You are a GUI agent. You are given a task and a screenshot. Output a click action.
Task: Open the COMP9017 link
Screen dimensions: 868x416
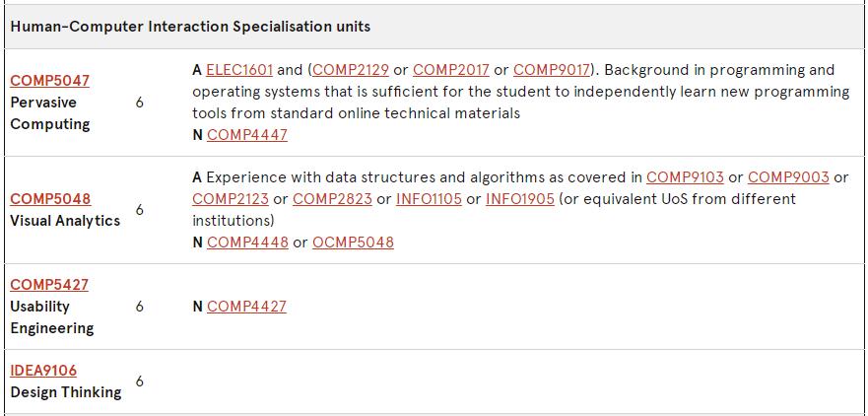click(x=551, y=70)
